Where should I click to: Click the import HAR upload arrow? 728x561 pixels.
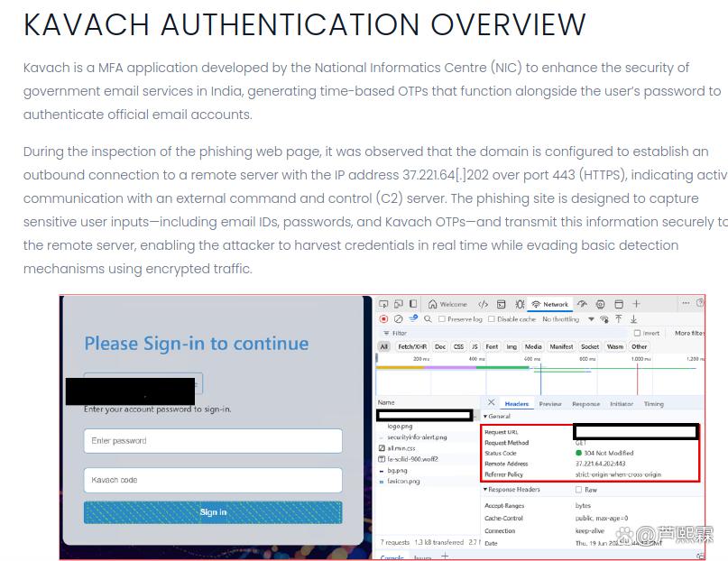(619, 318)
